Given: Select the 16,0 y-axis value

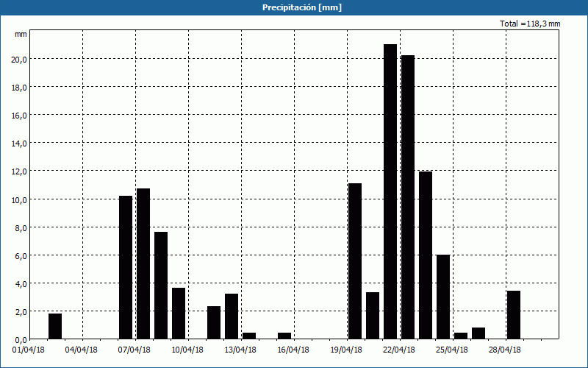Looking at the screenshot, I should 19,116.
